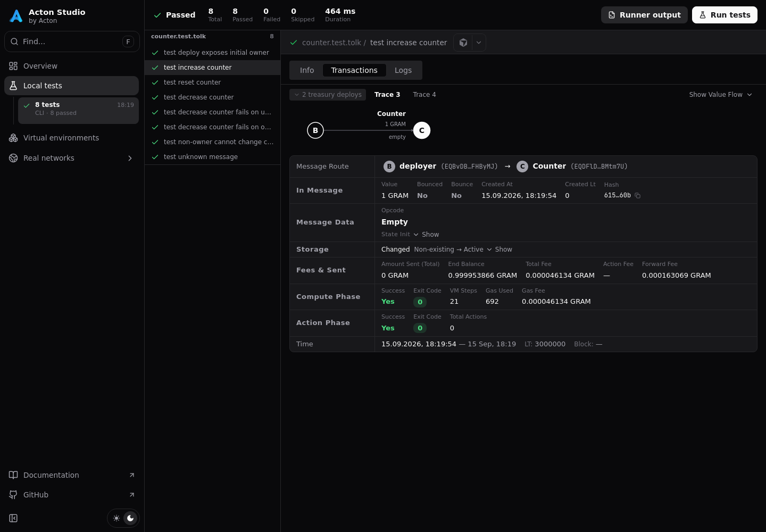The width and height of the screenshot is (766, 532).
Task: Click the Overview grid icon
Action: click(13, 66)
